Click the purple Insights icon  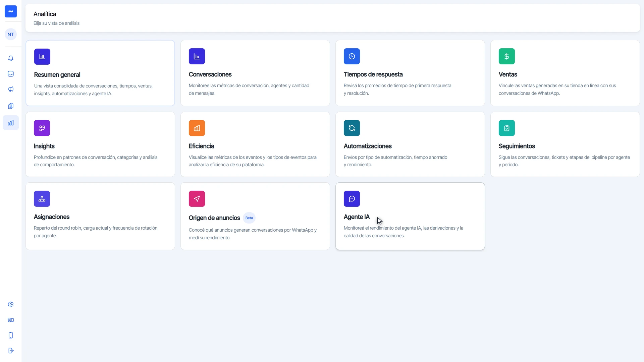[x=42, y=128]
